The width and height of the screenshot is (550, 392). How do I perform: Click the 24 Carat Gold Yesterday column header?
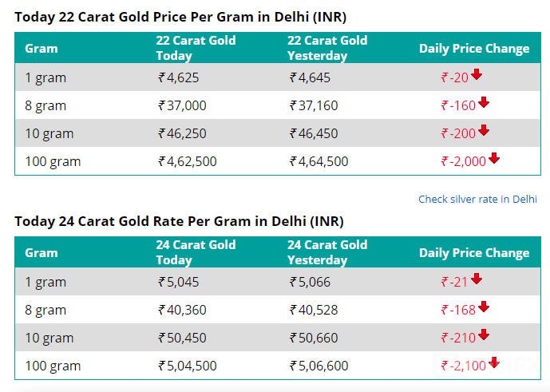coord(327,252)
